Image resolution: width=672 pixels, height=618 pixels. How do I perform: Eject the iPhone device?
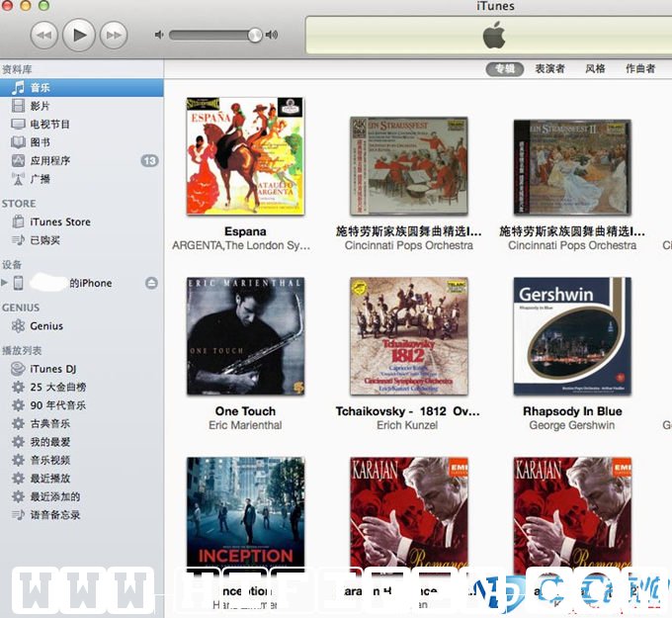pyautogui.click(x=151, y=283)
